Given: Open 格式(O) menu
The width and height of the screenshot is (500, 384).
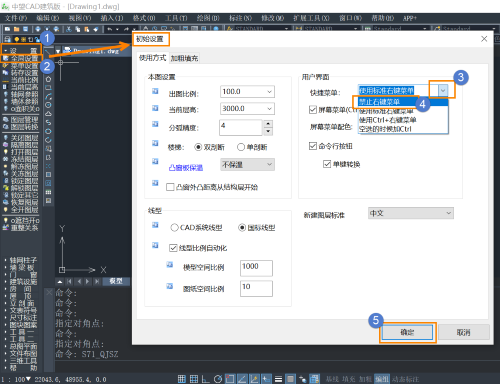Looking at the screenshot, I should click(x=144, y=18).
